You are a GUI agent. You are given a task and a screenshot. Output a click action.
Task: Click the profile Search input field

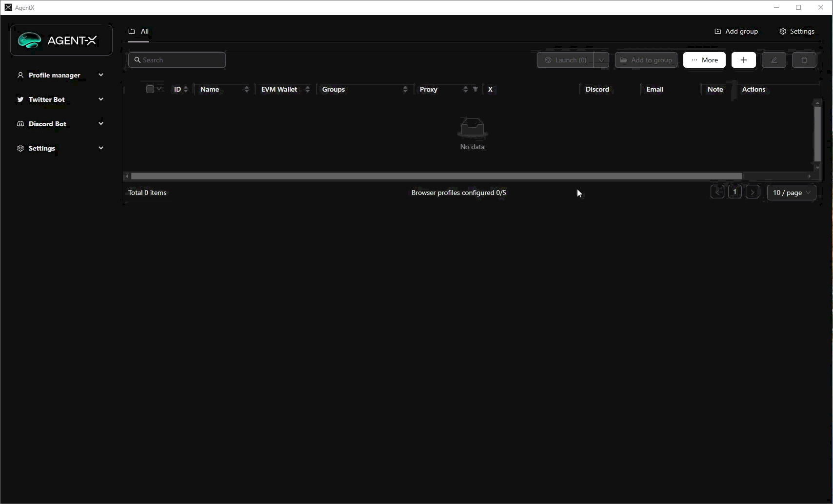tap(177, 60)
